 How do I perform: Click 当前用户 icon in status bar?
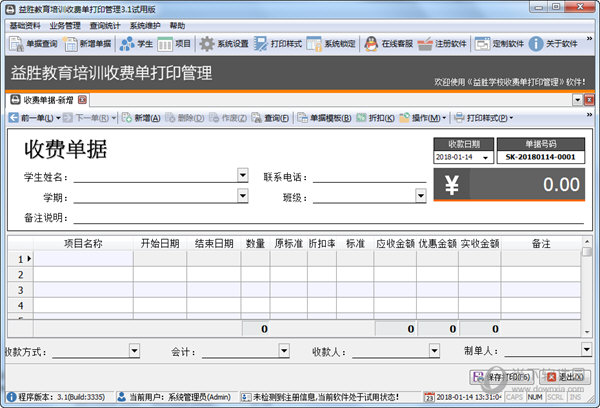pos(122,397)
